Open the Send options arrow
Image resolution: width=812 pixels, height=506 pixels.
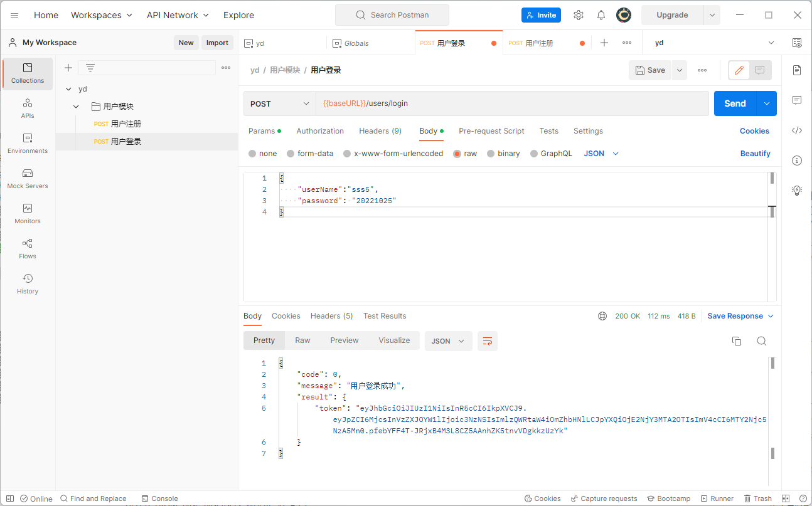click(x=766, y=103)
